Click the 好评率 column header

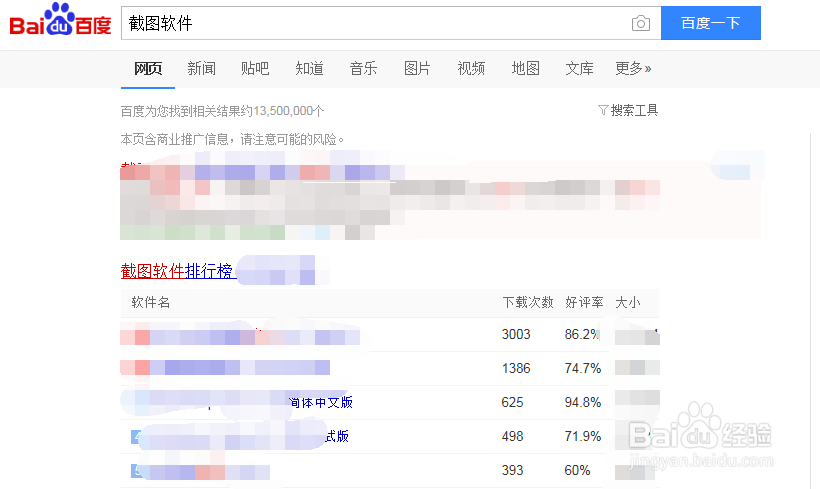584,302
